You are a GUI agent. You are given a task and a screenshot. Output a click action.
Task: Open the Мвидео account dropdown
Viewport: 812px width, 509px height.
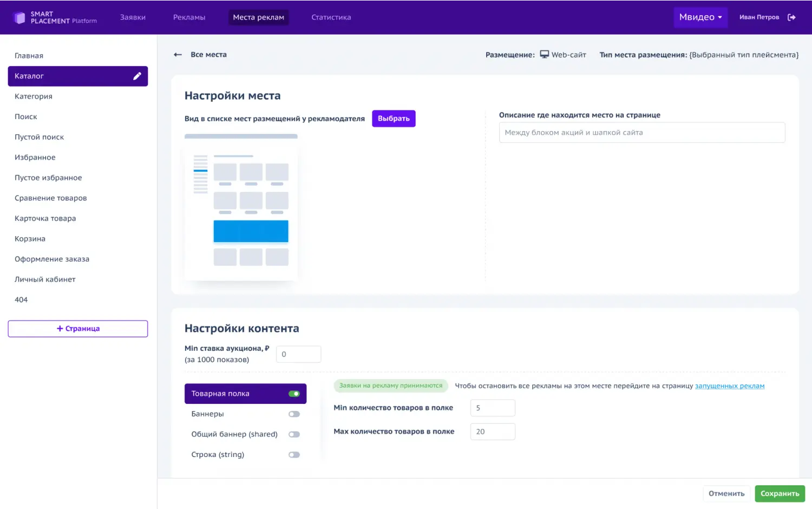(x=700, y=17)
